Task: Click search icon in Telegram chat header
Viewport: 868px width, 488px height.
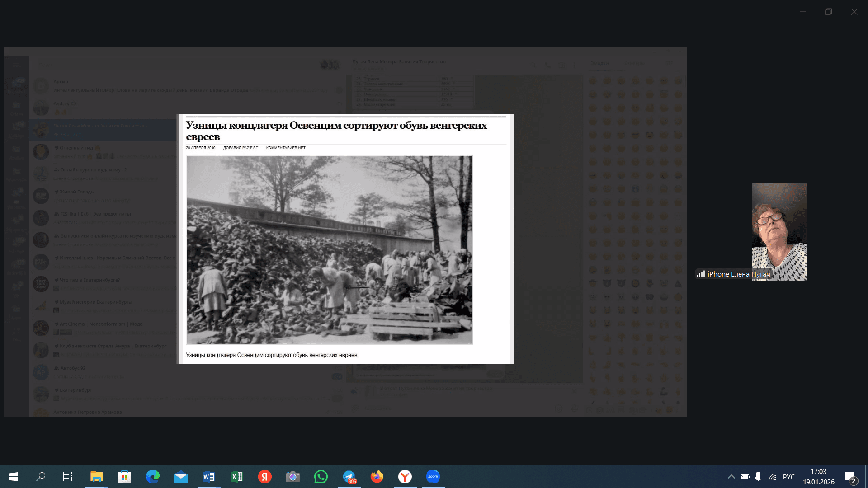Action: pos(533,65)
